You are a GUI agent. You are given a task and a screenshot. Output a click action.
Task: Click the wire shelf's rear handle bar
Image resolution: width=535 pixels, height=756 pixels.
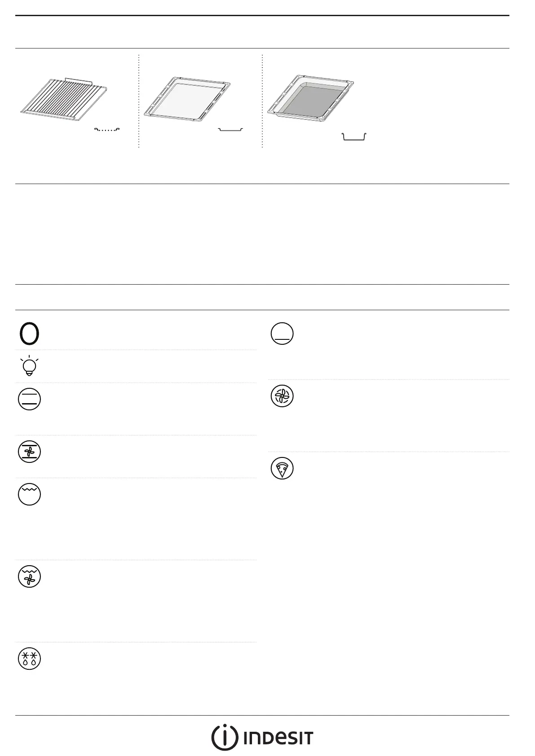click(79, 80)
